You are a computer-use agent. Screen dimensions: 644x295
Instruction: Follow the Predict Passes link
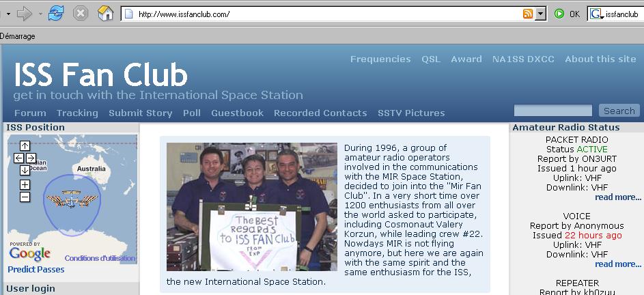coord(36,269)
